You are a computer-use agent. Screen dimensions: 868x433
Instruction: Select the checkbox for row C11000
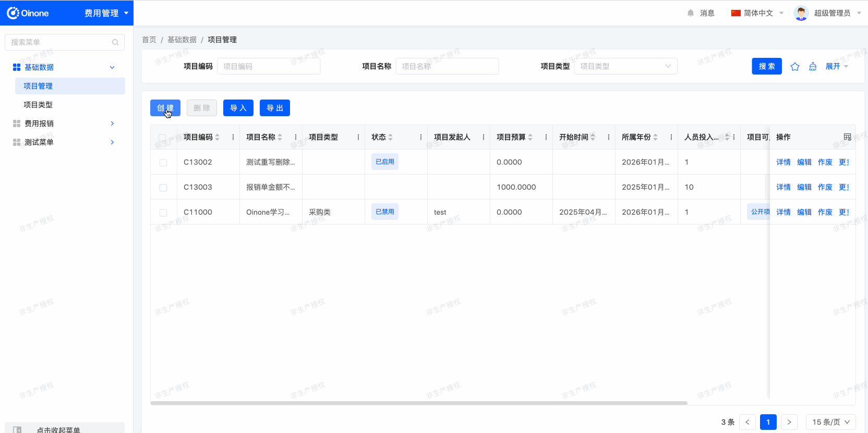(163, 213)
